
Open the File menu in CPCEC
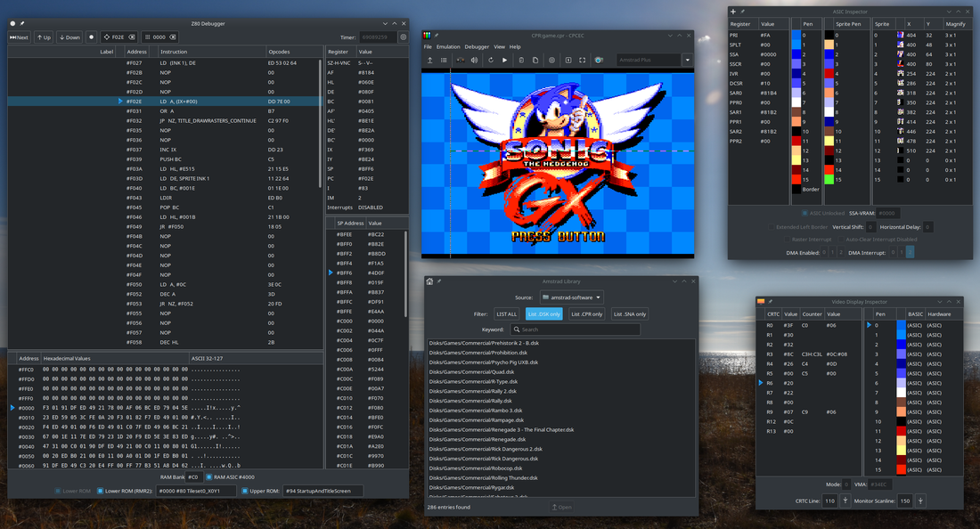[x=428, y=47]
